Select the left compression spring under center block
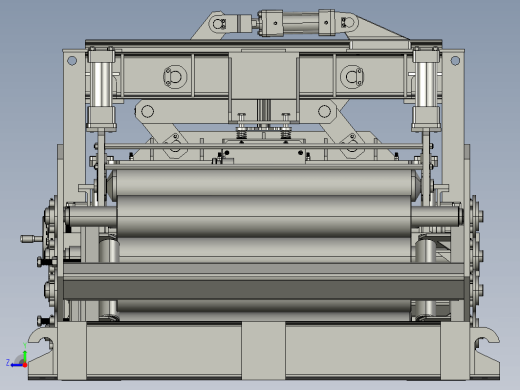Viewport: 520px width, 390px height. (241, 134)
